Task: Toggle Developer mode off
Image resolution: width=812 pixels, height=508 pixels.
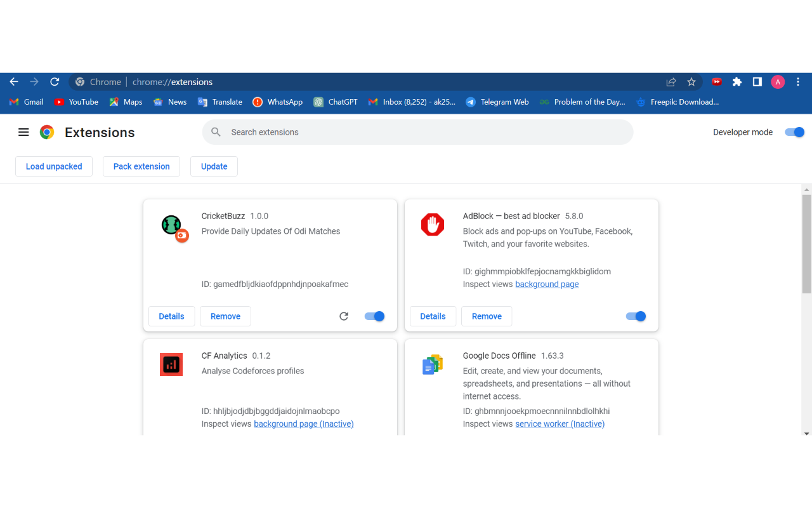Action: click(794, 132)
